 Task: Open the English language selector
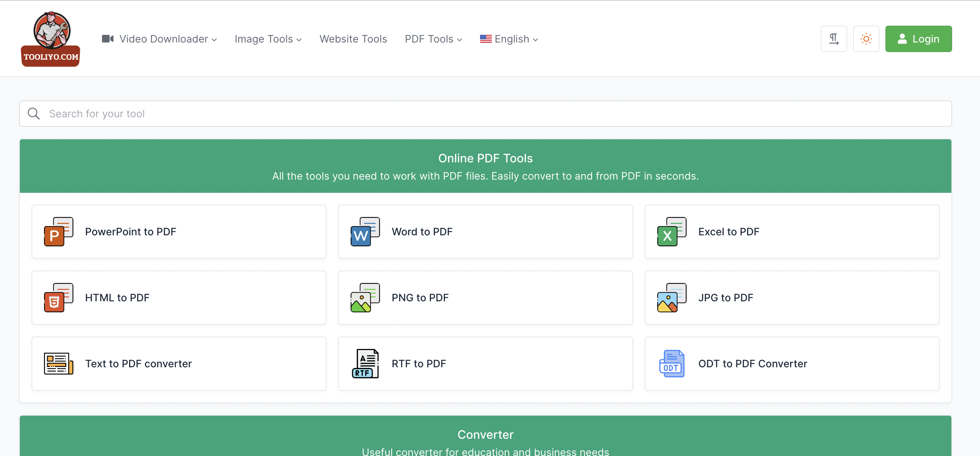(509, 39)
